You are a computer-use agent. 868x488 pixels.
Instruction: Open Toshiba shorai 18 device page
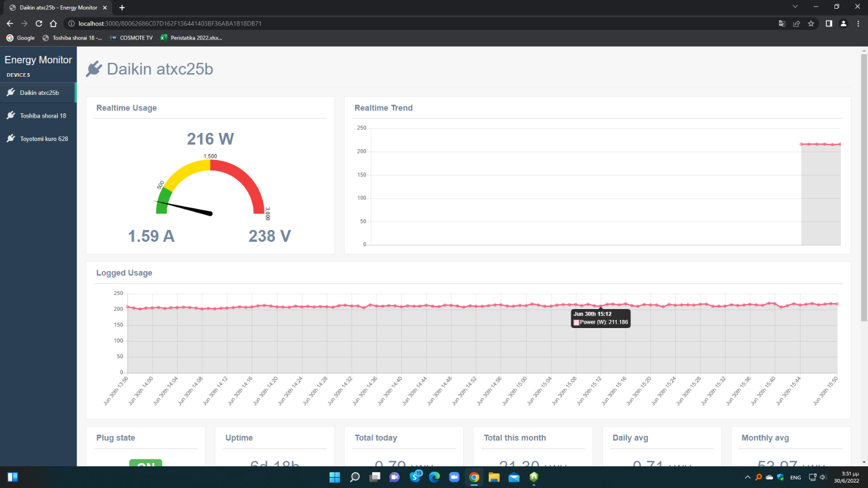tap(38, 115)
